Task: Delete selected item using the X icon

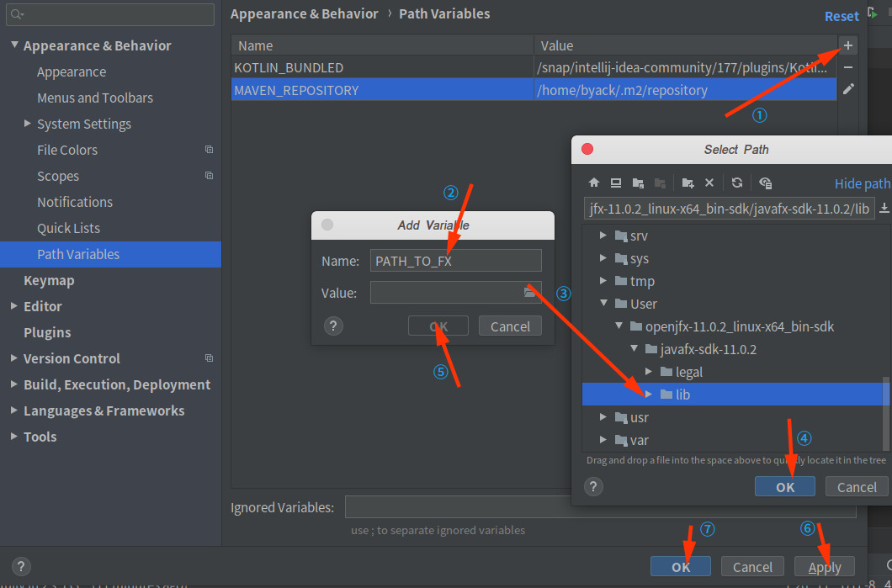Action: (709, 183)
